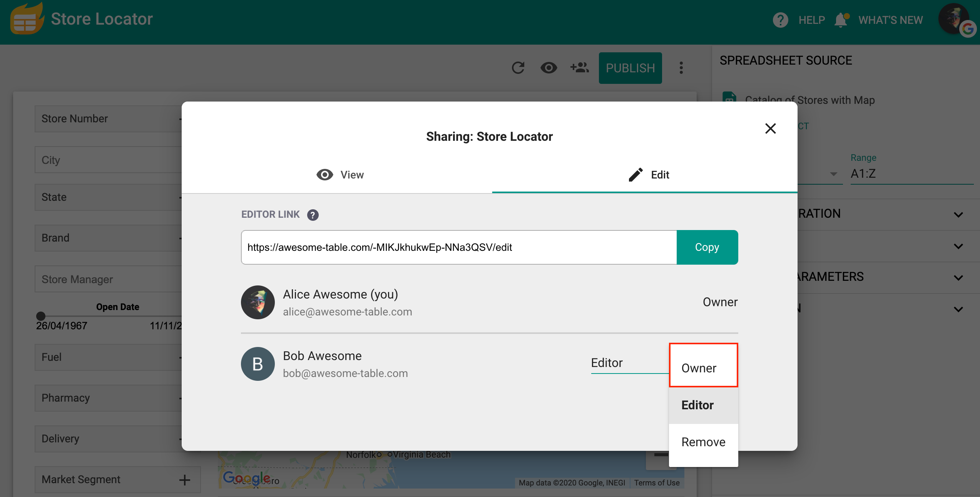Expand the RATION section chevron
This screenshot has height=497, width=980.
pyautogui.click(x=958, y=215)
